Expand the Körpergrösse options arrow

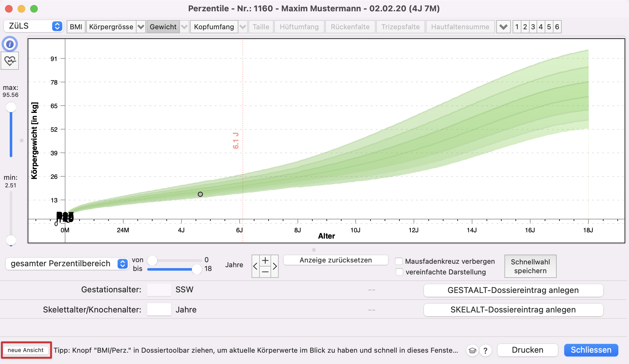coord(141,27)
